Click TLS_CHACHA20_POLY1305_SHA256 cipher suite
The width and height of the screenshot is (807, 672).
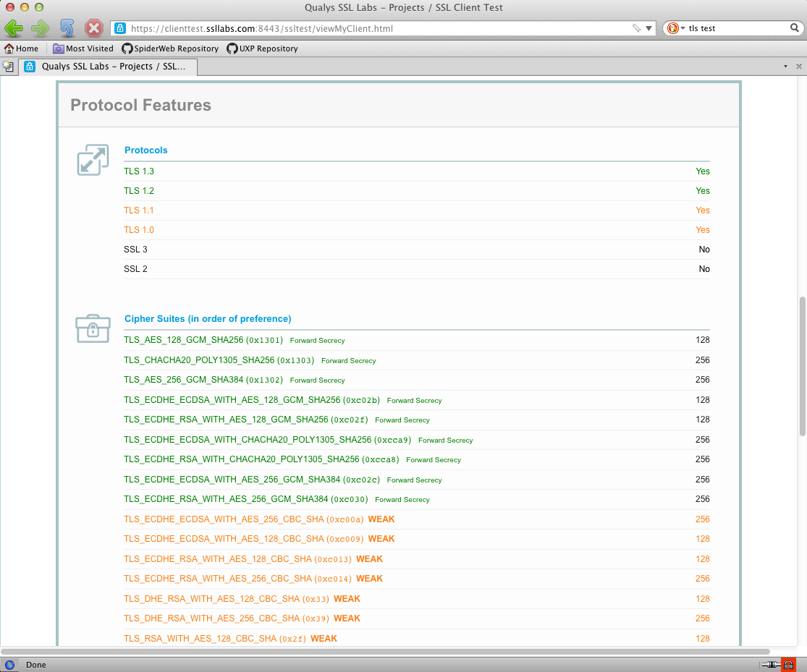(x=219, y=360)
